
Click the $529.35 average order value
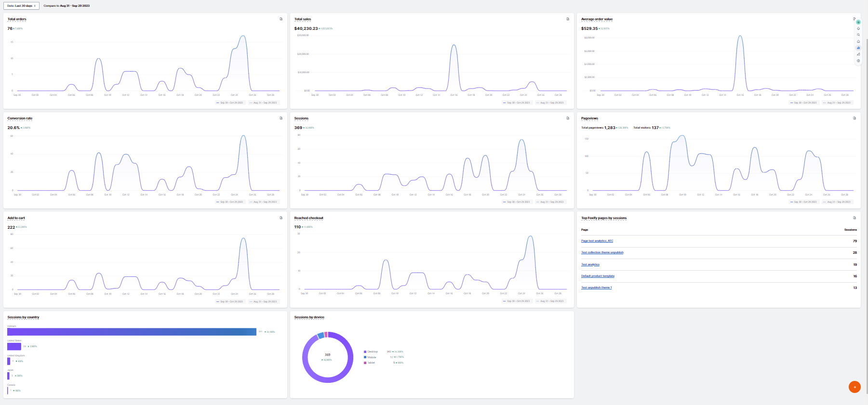coord(589,28)
